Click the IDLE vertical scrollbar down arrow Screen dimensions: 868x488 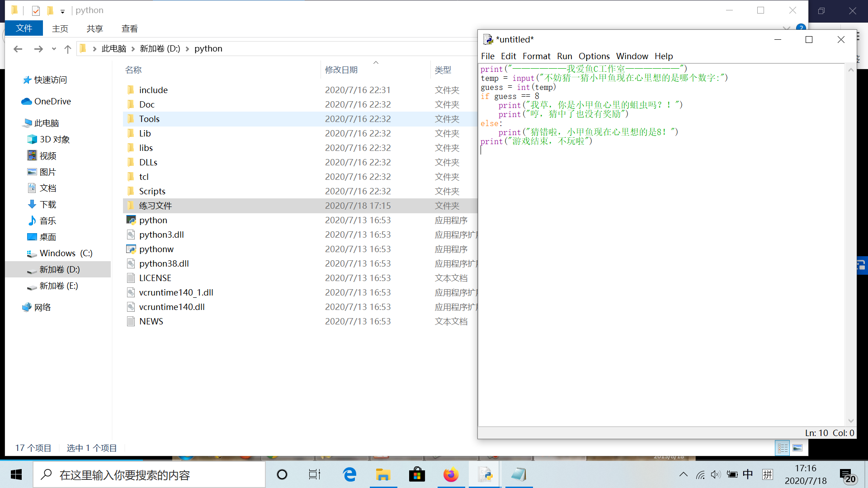[851, 421]
